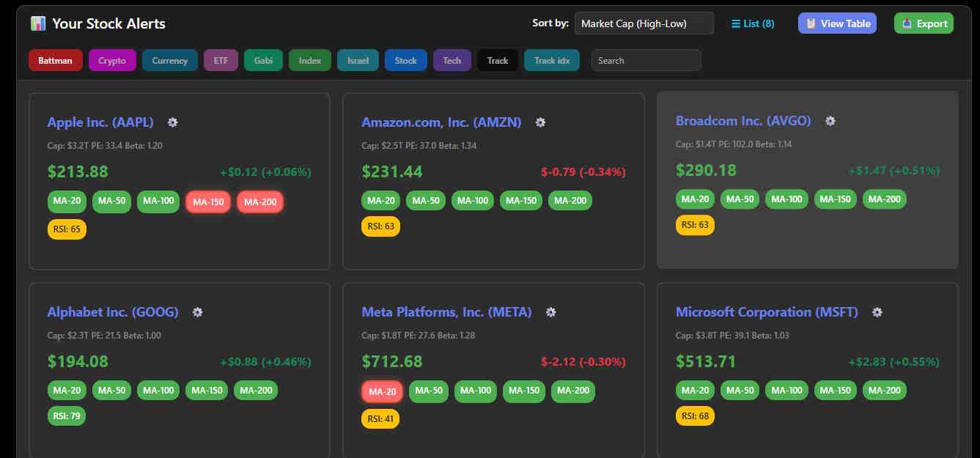Click MA-150 badge on Alphabet card
980x458 pixels.
pyautogui.click(x=207, y=391)
